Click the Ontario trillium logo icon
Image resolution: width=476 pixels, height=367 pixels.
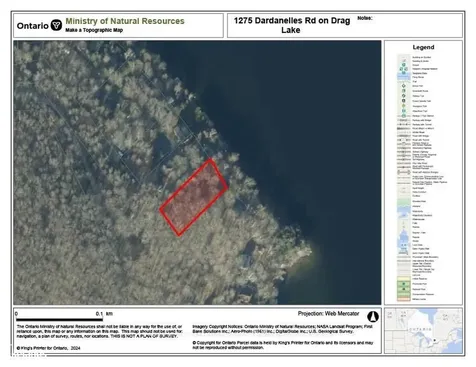tap(56, 25)
